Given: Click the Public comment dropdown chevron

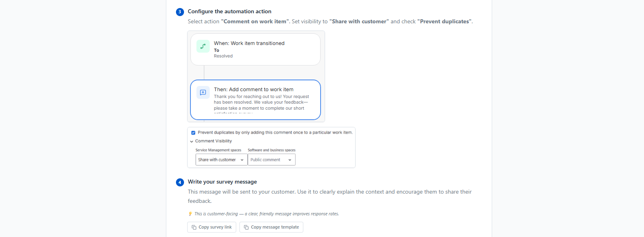Looking at the screenshot, I should [x=290, y=160].
